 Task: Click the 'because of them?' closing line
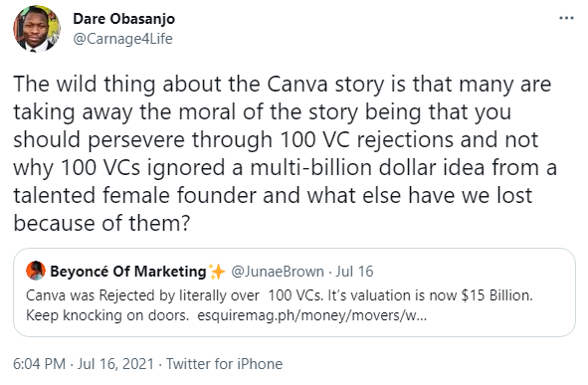(x=102, y=223)
